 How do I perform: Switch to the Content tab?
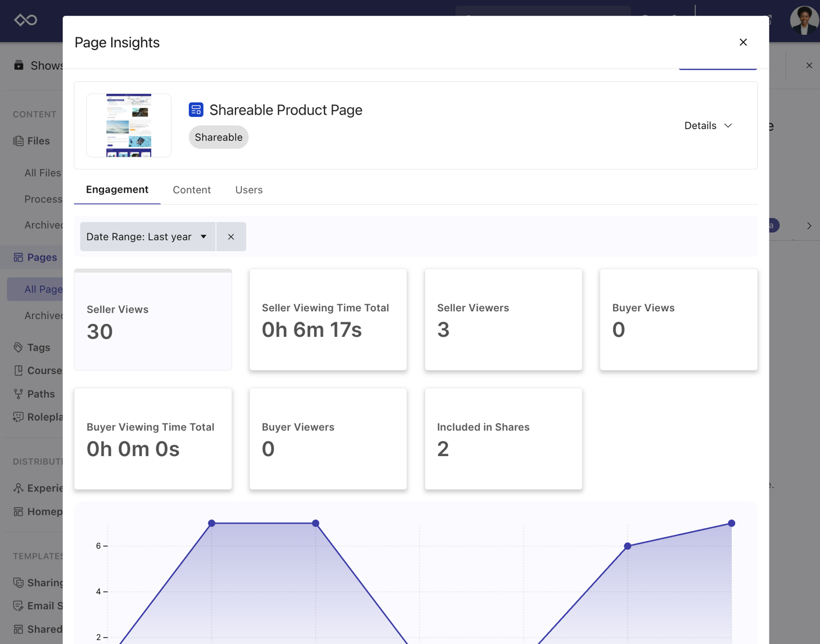191,190
